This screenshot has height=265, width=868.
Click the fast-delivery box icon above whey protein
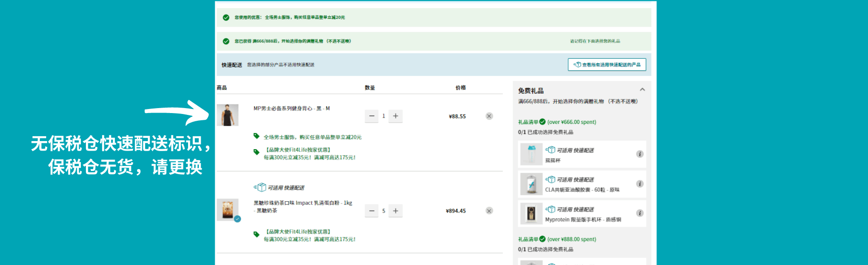261,187
